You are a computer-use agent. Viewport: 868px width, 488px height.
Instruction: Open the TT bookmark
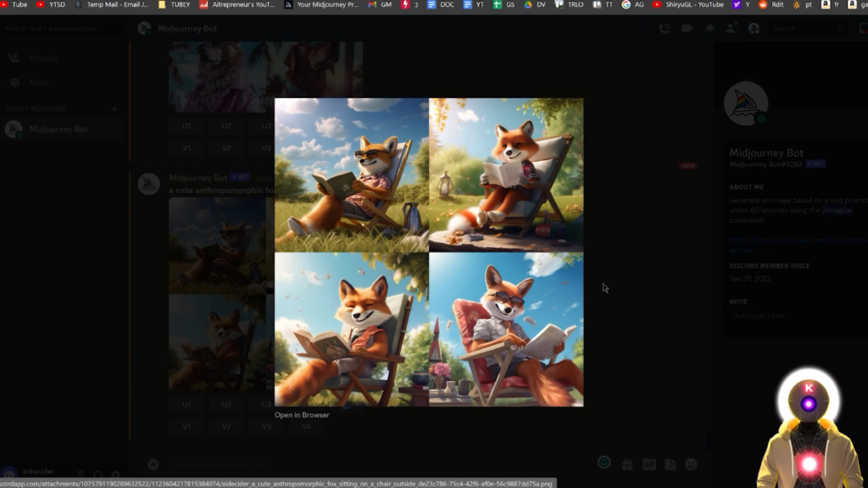click(x=604, y=4)
